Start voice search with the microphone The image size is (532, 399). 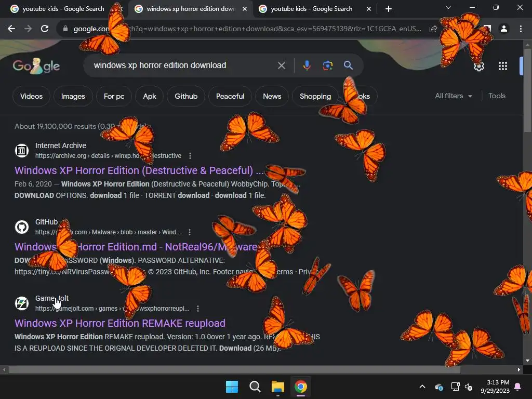[307, 65]
